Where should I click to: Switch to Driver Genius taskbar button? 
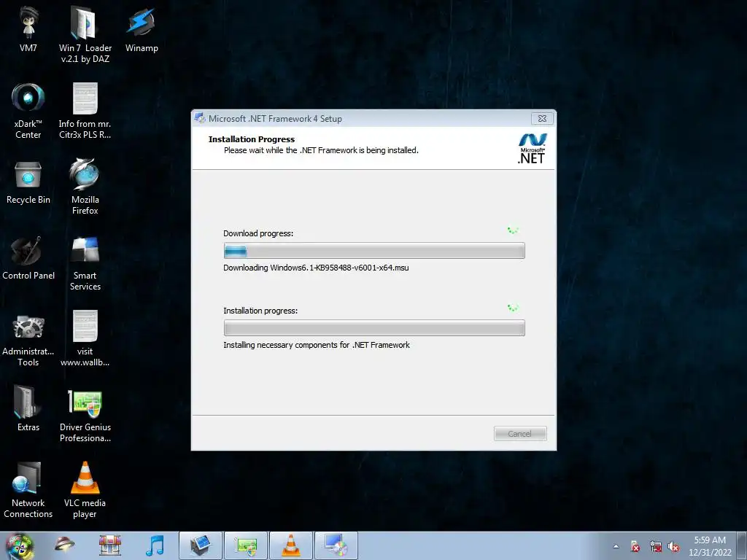[246, 545]
